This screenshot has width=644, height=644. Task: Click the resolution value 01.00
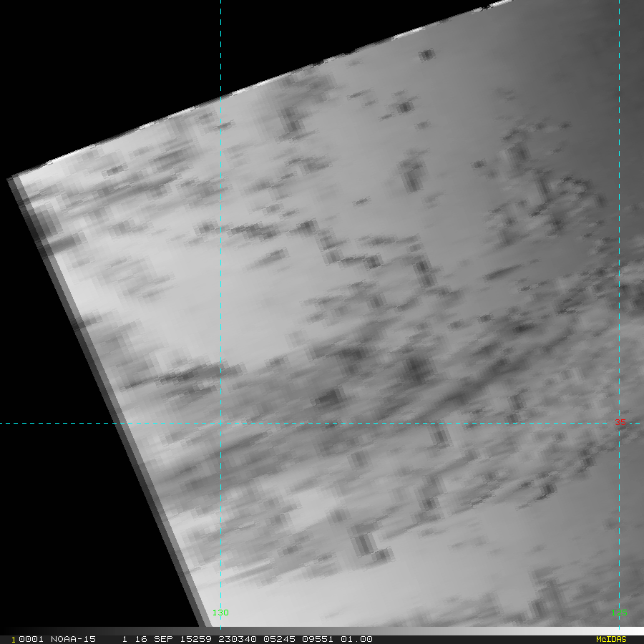tap(356, 639)
